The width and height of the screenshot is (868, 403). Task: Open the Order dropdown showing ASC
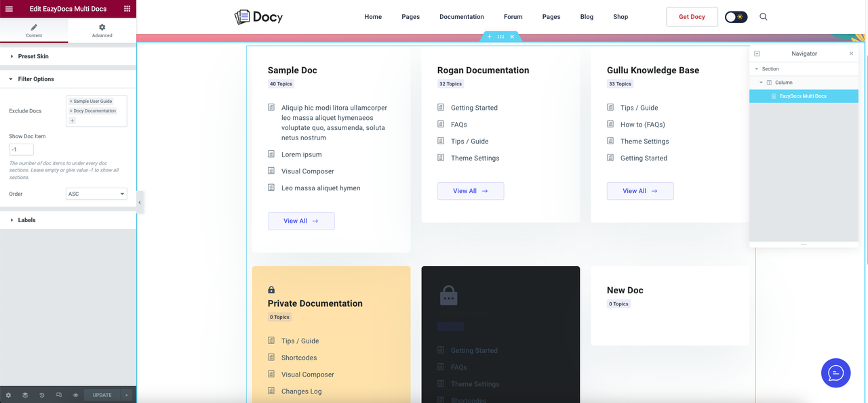point(96,194)
